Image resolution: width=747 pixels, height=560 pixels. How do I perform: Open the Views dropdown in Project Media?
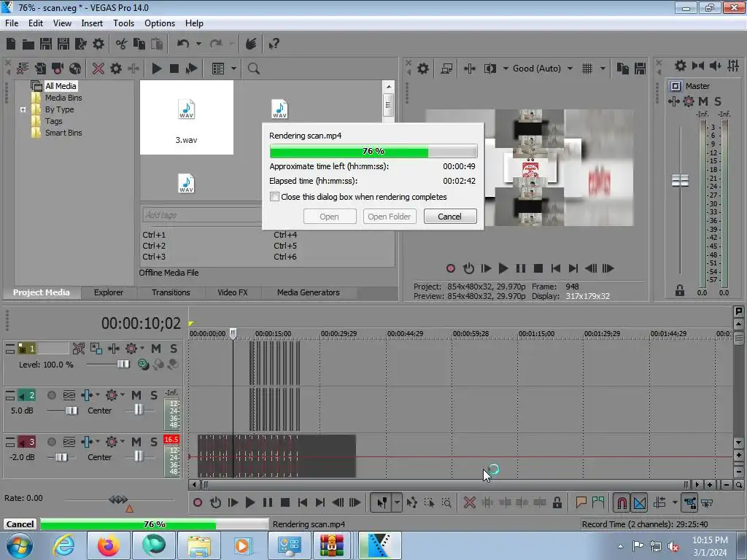[x=233, y=69]
